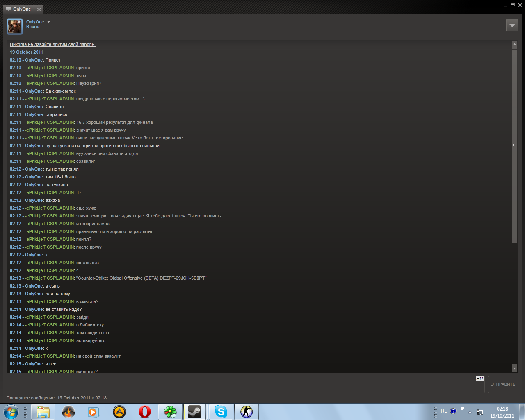
Task: Click the ОТПРАВИТЬ send button
Action: click(x=503, y=384)
